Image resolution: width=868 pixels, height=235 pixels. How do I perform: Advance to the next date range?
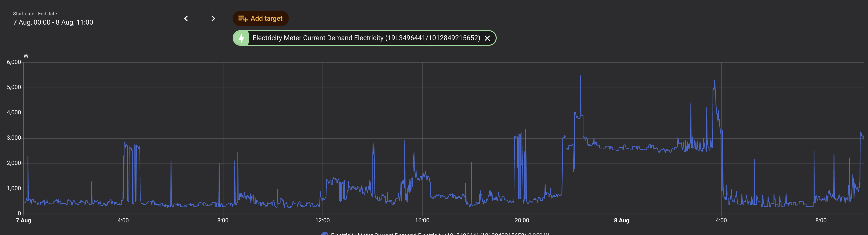pos(213,18)
